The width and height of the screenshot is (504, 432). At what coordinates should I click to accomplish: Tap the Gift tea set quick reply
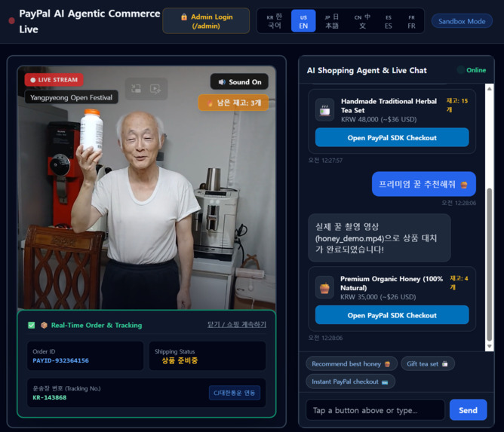pos(428,363)
